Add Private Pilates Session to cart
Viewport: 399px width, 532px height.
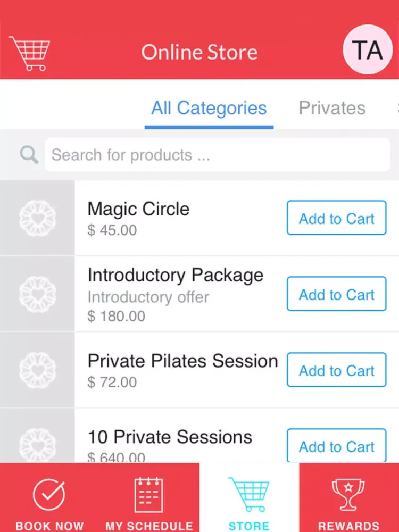coord(336,370)
